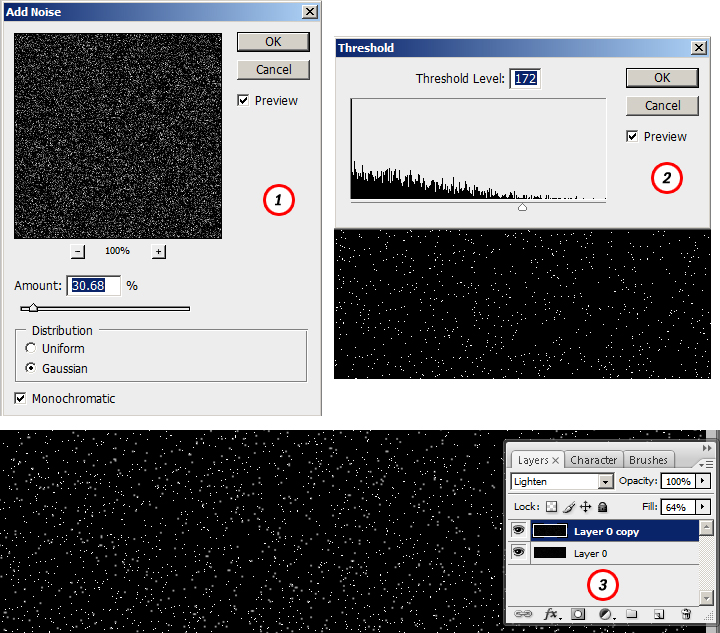
Task: Open the Lighten blend mode dropdown
Action: pyautogui.click(x=606, y=482)
